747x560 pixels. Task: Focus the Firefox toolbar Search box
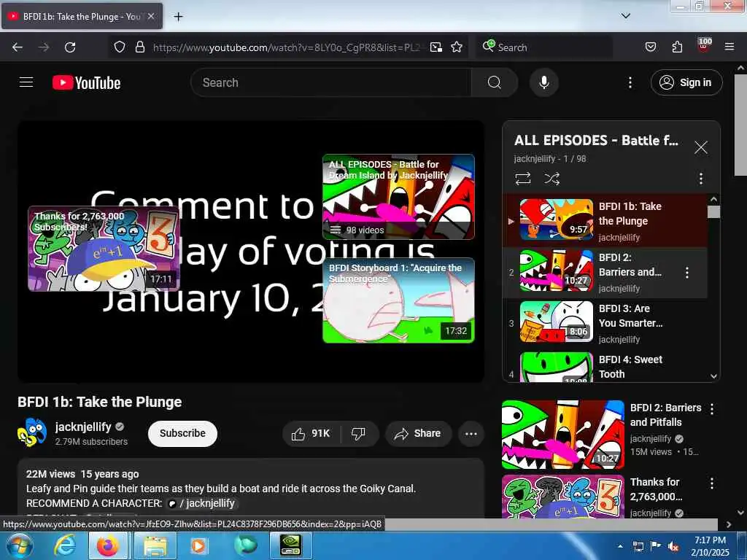545,47
